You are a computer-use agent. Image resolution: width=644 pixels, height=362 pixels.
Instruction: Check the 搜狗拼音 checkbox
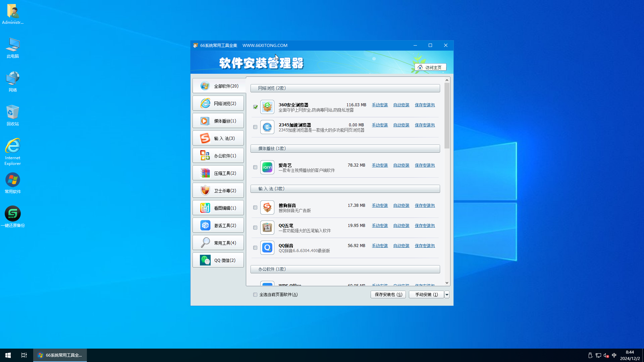[255, 207]
